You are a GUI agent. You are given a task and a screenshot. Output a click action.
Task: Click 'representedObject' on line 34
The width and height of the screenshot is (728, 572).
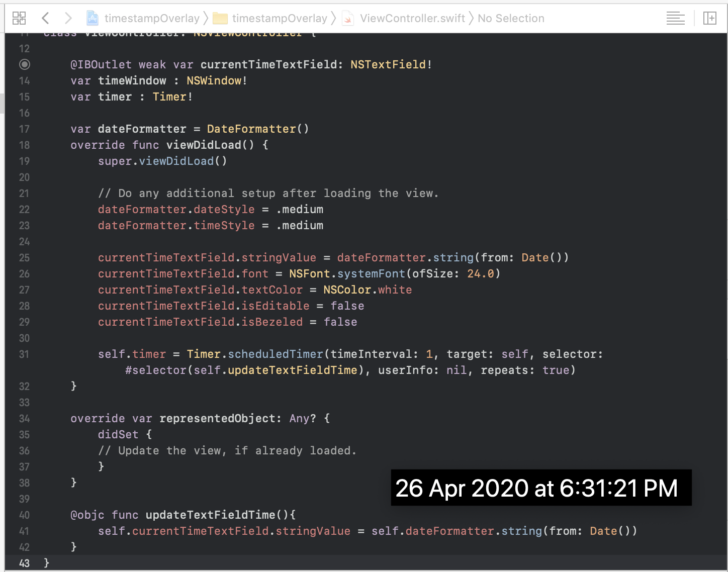pos(217,418)
